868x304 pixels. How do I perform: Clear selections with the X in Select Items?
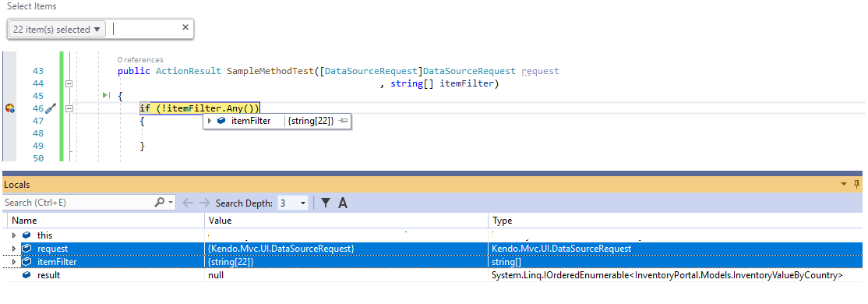185,27
